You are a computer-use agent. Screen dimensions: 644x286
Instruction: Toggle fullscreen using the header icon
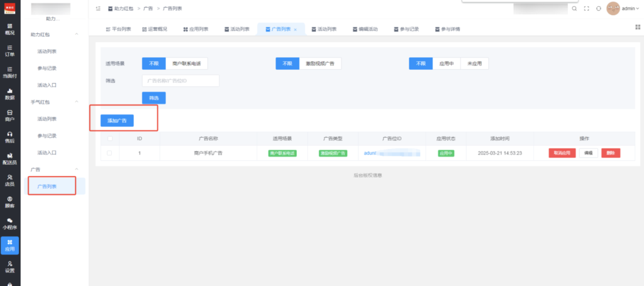click(586, 9)
